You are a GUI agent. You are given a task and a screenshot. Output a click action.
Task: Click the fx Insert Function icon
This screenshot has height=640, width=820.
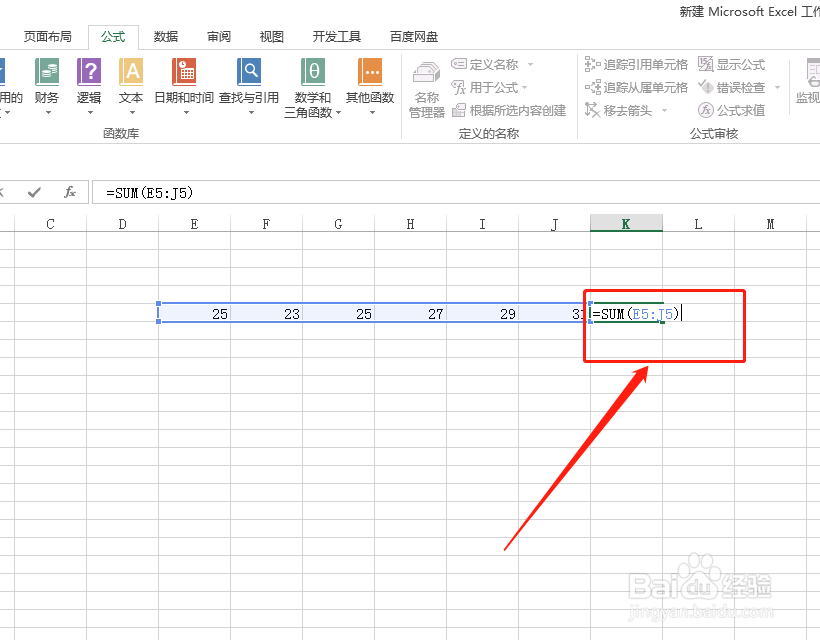(68, 193)
